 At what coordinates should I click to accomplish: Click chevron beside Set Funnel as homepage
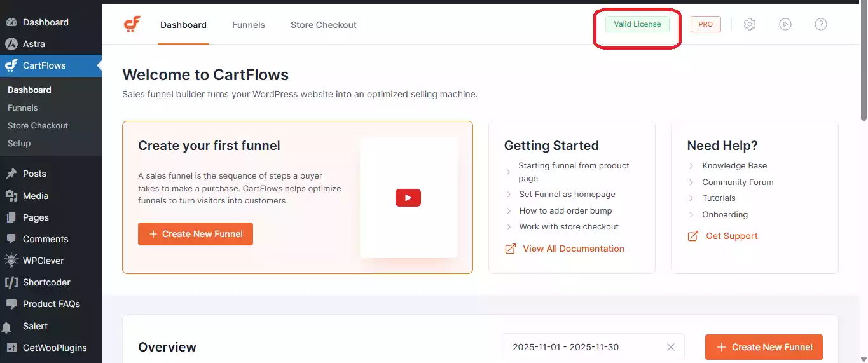pyautogui.click(x=508, y=195)
